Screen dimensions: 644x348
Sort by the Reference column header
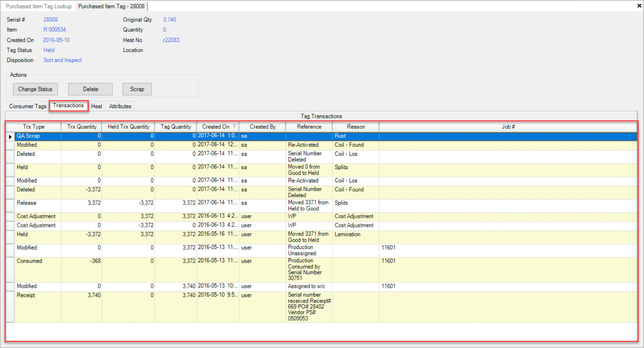coord(309,127)
